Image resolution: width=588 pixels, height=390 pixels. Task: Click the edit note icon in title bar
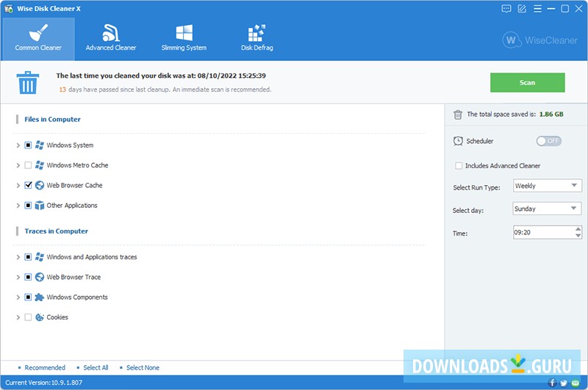tap(522, 9)
